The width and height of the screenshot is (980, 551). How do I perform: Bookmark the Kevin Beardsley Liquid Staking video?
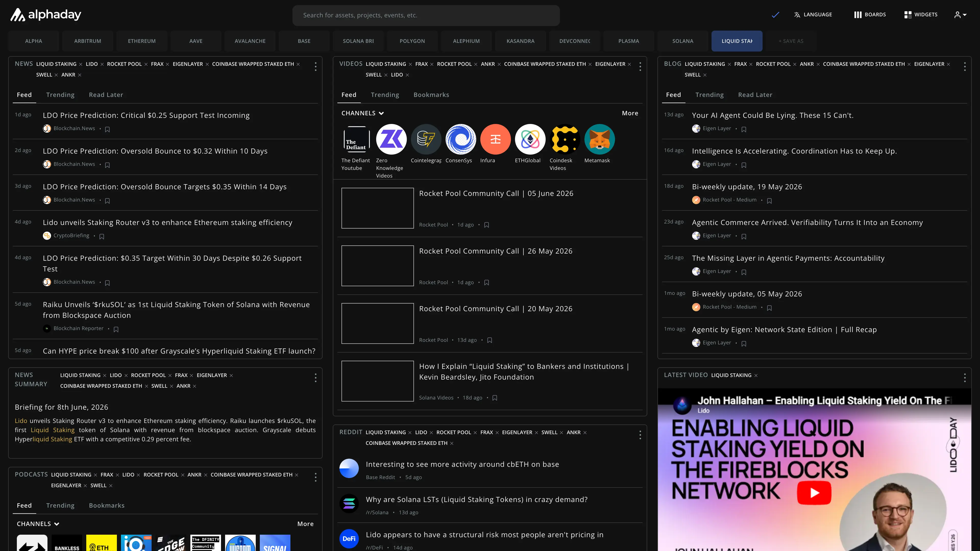495,398
